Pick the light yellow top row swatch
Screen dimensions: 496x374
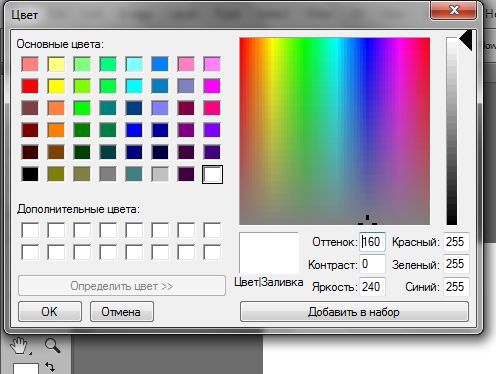coord(56,64)
